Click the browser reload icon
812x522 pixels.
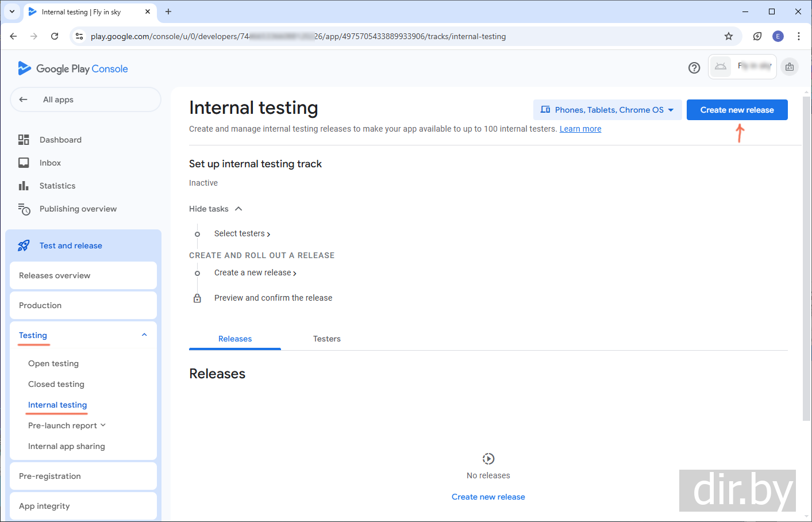pyautogui.click(x=55, y=36)
